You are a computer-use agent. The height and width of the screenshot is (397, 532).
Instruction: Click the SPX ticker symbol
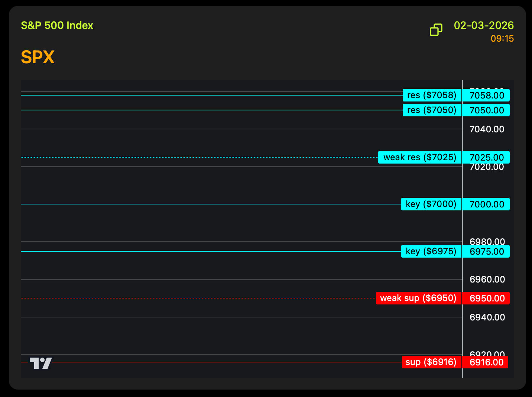(38, 57)
